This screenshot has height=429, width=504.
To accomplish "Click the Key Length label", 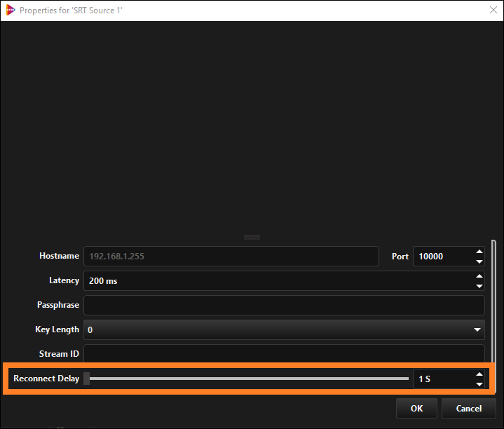I will pos(57,329).
